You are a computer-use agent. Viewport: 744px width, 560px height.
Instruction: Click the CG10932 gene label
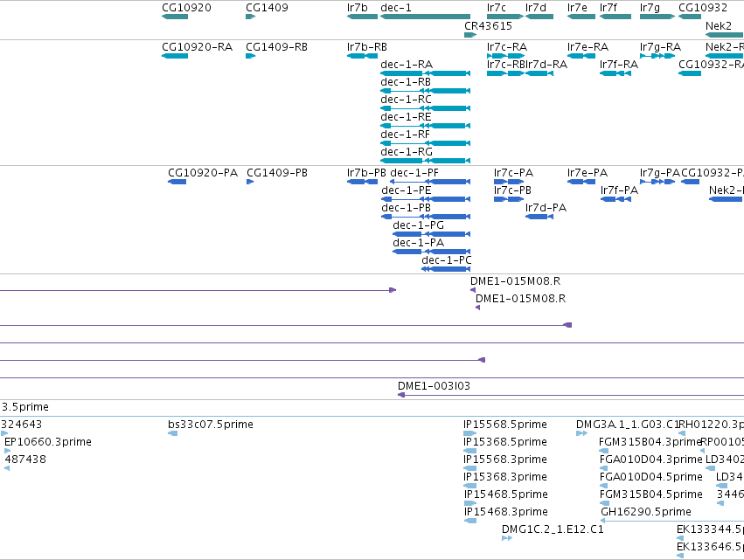point(703,8)
